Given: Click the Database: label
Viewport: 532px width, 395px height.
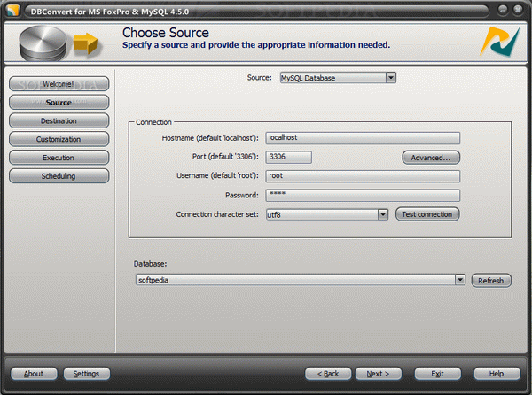Looking at the screenshot, I should pyautogui.click(x=151, y=264).
